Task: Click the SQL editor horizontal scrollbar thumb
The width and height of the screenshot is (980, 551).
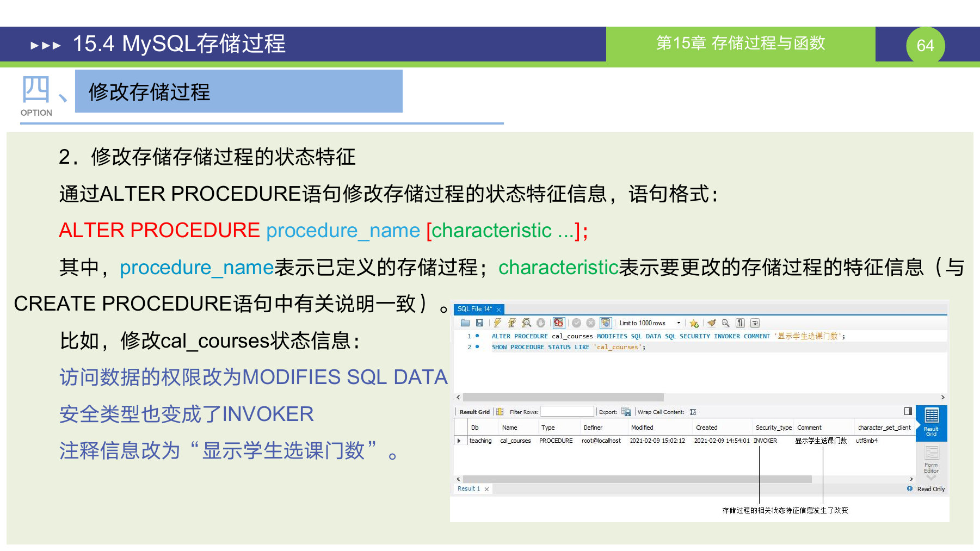Action: click(563, 398)
